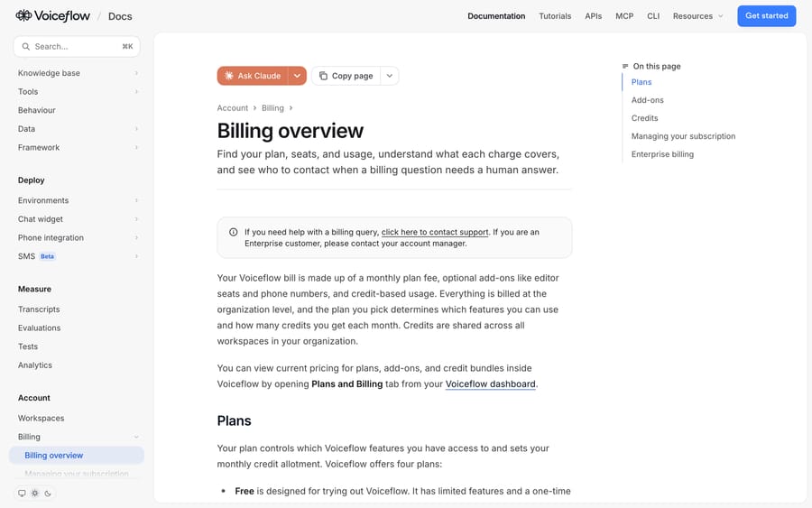The image size is (812, 508).
Task: Focus the Search input field
Action: click(x=77, y=47)
